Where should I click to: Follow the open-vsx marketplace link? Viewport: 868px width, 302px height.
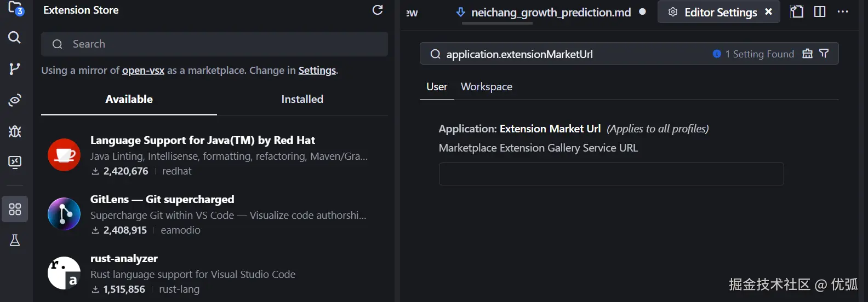pos(143,71)
